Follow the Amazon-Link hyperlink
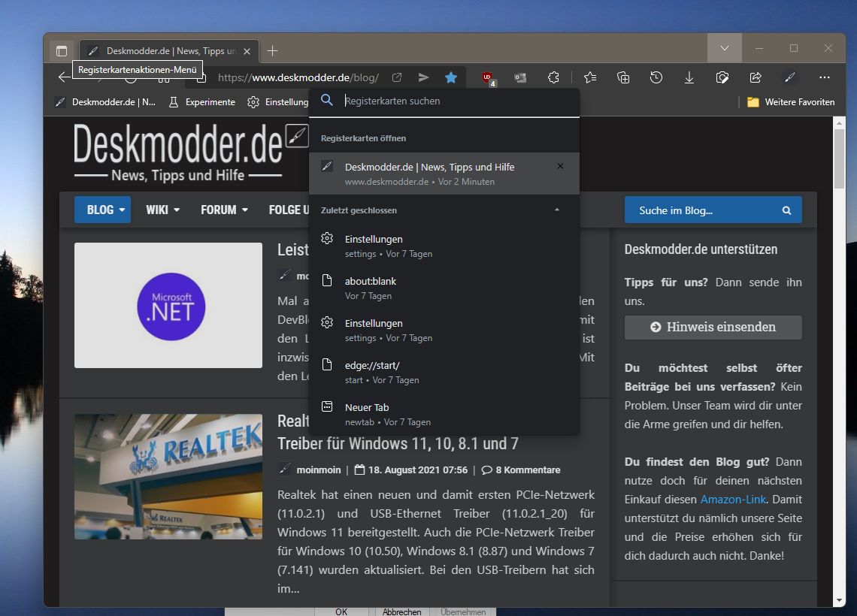Screen dimensions: 857x616 [733, 499]
